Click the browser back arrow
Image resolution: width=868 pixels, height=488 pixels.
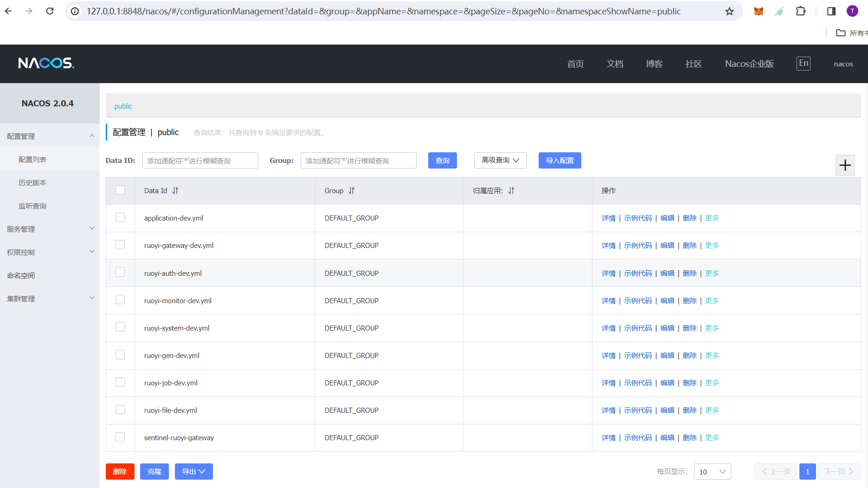click(8, 11)
